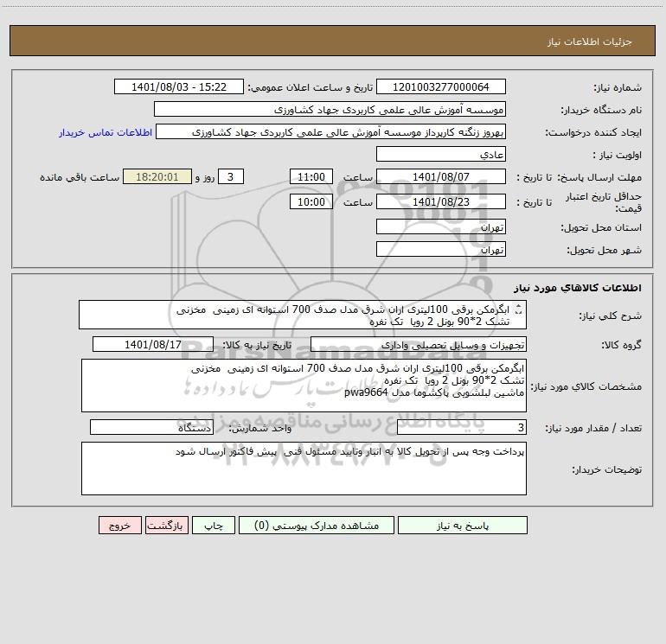The width and height of the screenshot is (666, 644).
Task: Click the جزئیات اطلاعات نیاز header title
Action: 590,41
